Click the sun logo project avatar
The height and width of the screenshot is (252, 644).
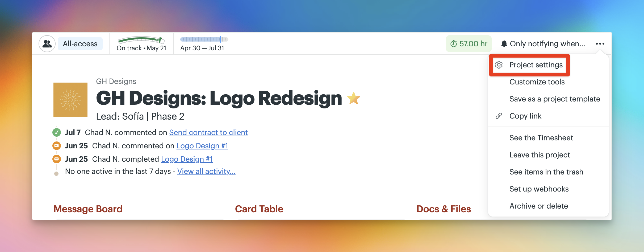[70, 100]
